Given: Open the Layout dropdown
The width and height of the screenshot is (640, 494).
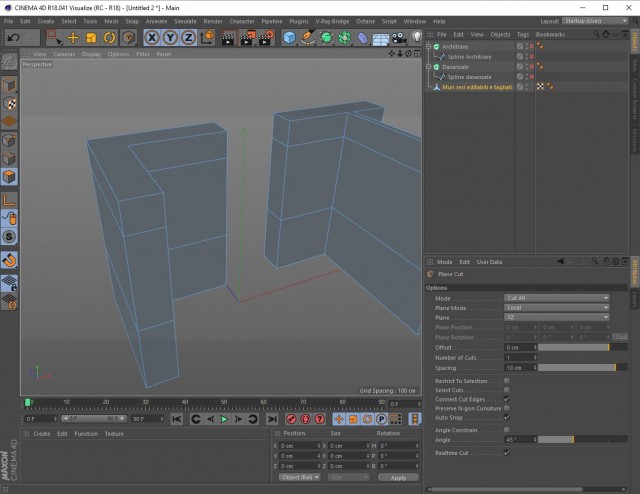Looking at the screenshot, I should point(595,21).
